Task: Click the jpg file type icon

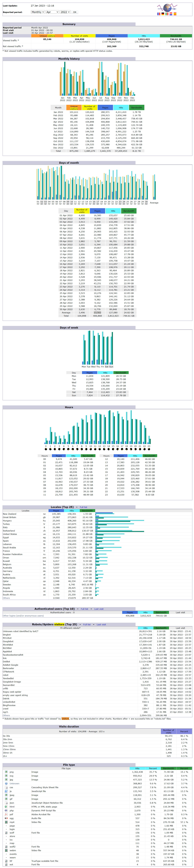Action: click(x=6, y=779)
